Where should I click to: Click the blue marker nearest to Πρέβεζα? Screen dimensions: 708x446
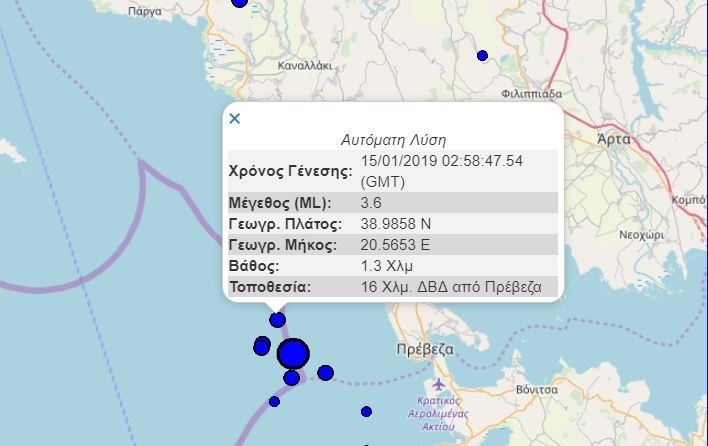pos(325,373)
